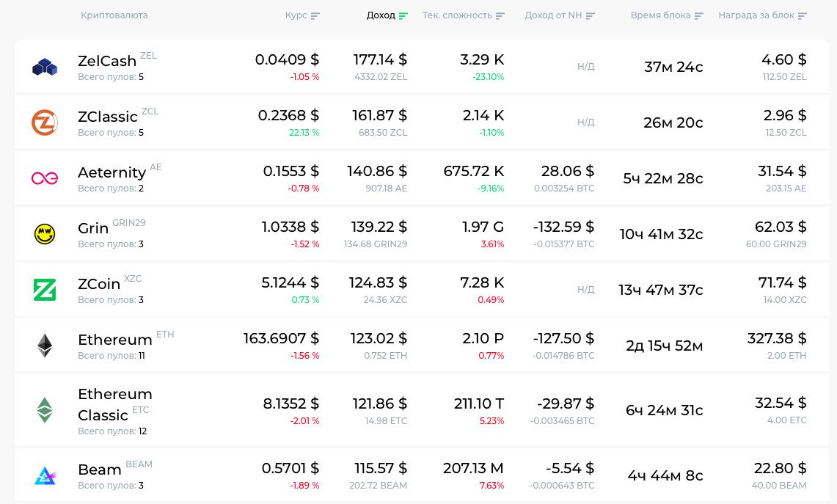Click the Ethereum Classic green logo

45,410
